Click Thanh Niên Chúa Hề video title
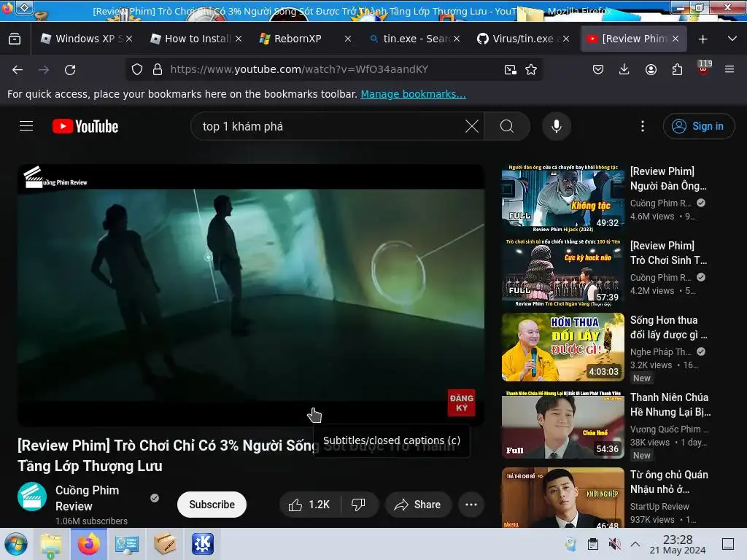This screenshot has height=560, width=747. (670, 404)
